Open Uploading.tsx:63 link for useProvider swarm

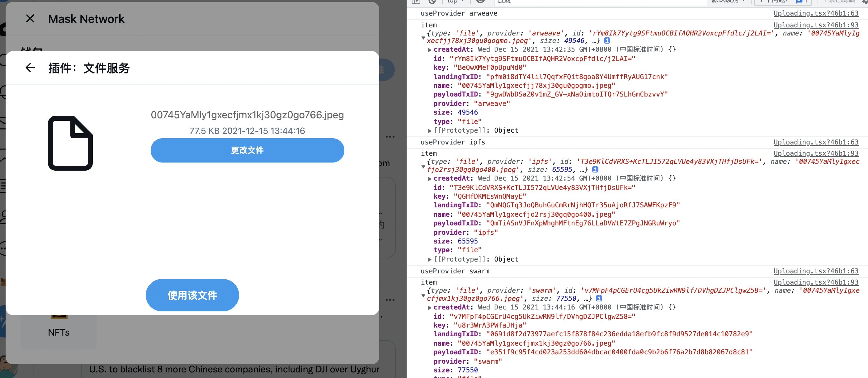tap(815, 271)
